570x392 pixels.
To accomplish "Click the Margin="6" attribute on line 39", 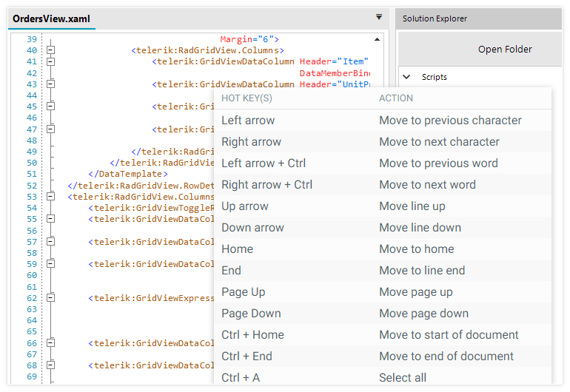I will [x=249, y=39].
